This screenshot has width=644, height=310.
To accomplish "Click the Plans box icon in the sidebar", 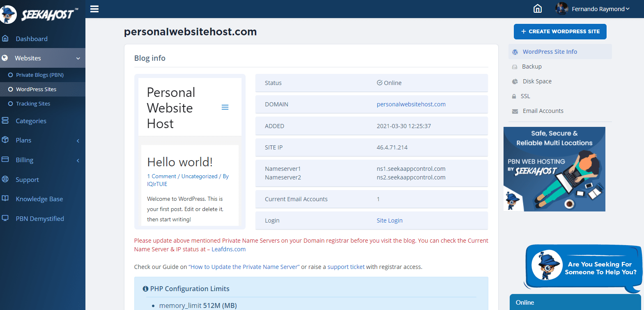I will tap(5, 140).
